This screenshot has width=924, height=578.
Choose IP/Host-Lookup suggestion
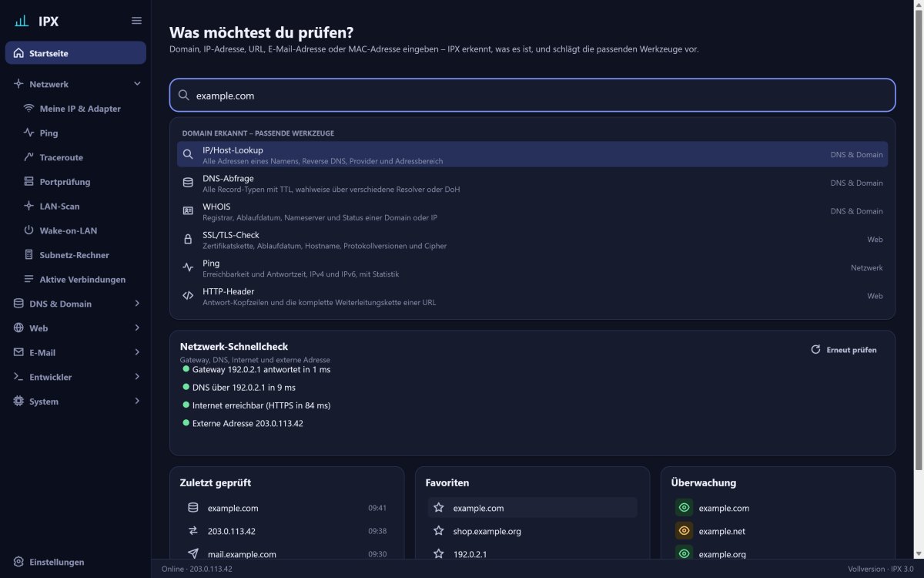pyautogui.click(x=532, y=154)
